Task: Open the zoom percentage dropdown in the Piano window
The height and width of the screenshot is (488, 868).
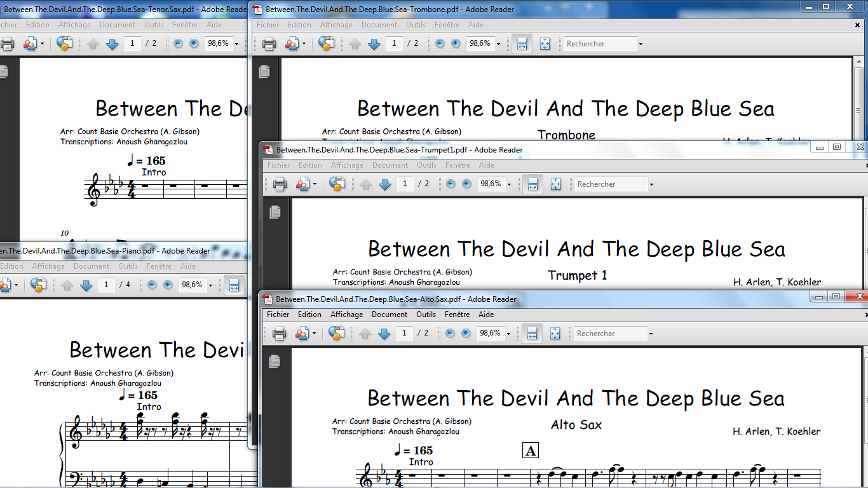Action: click(x=210, y=286)
